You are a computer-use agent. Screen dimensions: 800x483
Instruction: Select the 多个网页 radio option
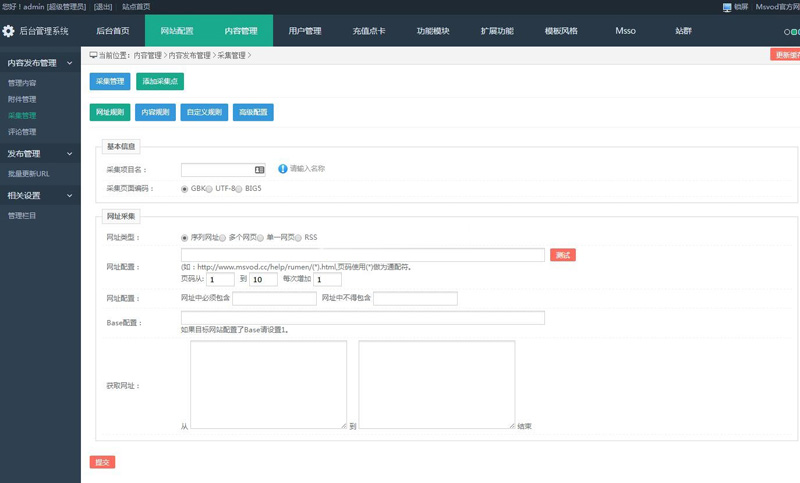(222, 238)
